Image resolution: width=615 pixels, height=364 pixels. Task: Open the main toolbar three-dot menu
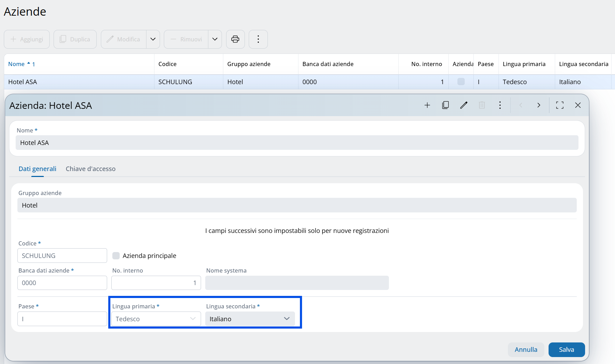(258, 39)
